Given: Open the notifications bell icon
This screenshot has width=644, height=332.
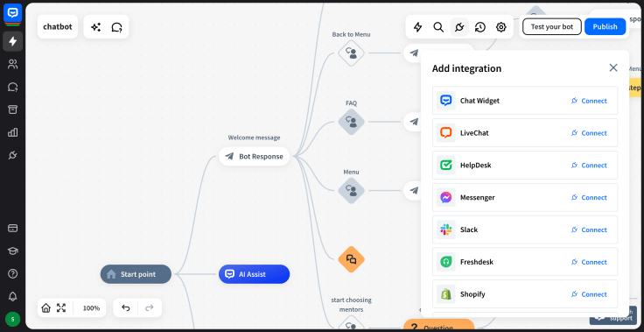Looking at the screenshot, I should click(13, 296).
